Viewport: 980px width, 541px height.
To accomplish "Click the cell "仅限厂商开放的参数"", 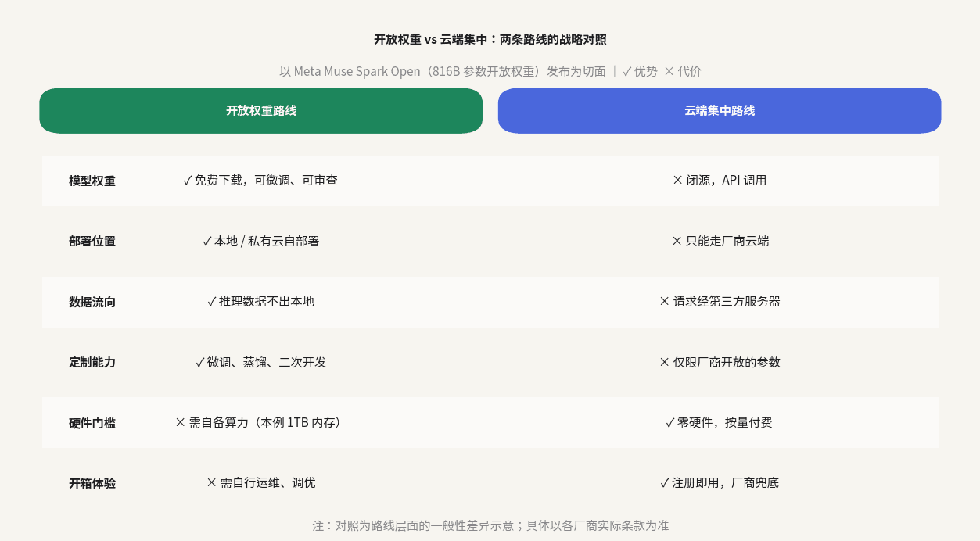I will pos(720,362).
